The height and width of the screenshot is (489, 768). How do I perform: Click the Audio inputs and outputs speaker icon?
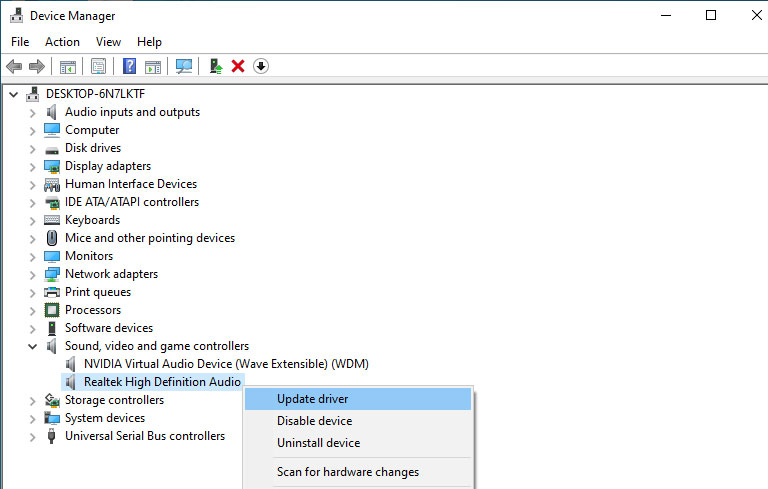[51, 112]
